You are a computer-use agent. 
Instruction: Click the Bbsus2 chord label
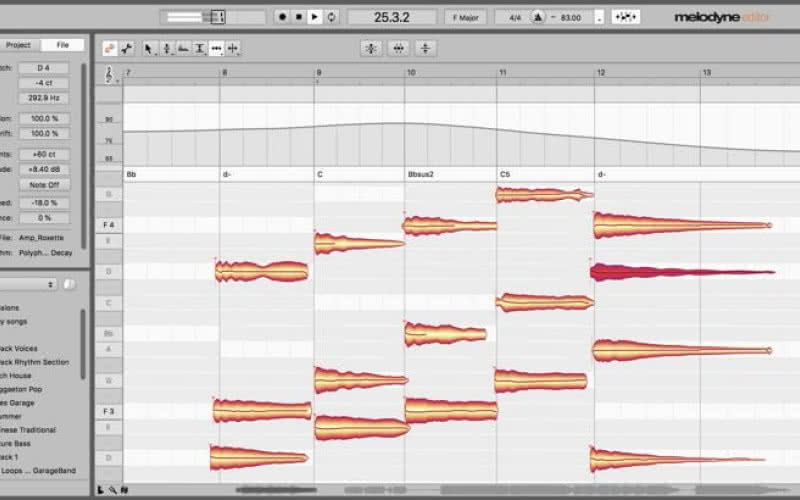pos(421,174)
